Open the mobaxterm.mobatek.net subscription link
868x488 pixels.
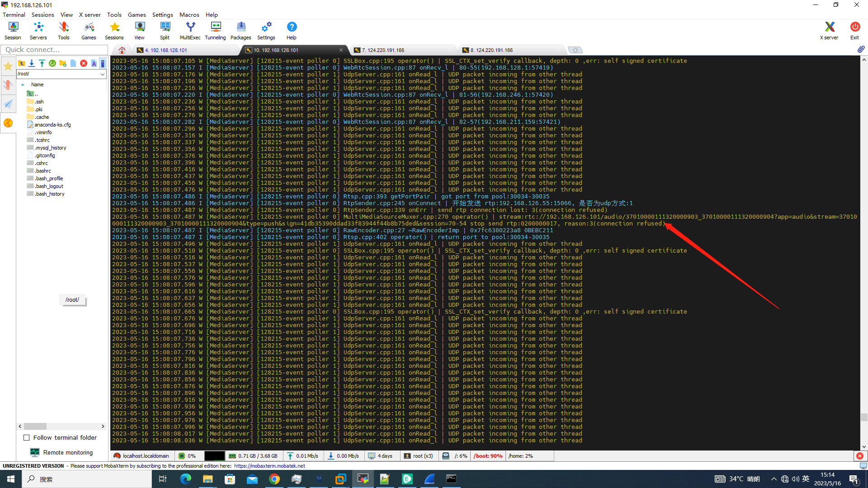coord(269,465)
